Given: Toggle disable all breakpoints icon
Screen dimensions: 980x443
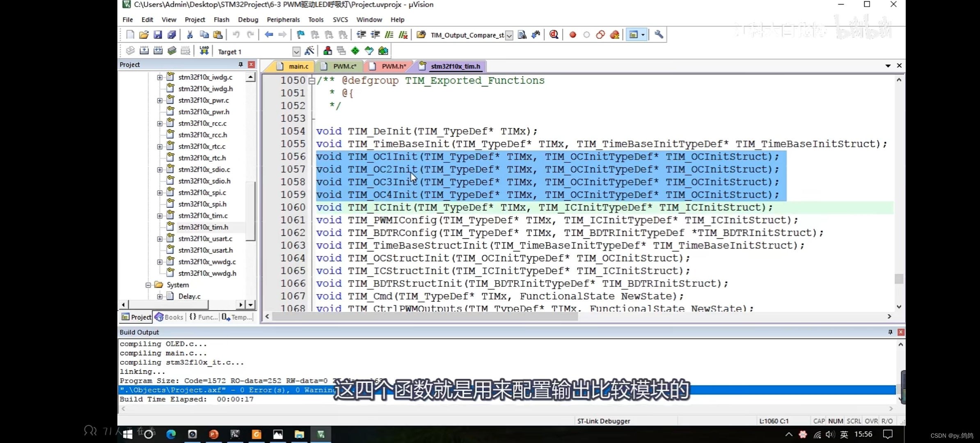Looking at the screenshot, I should tap(600, 35).
